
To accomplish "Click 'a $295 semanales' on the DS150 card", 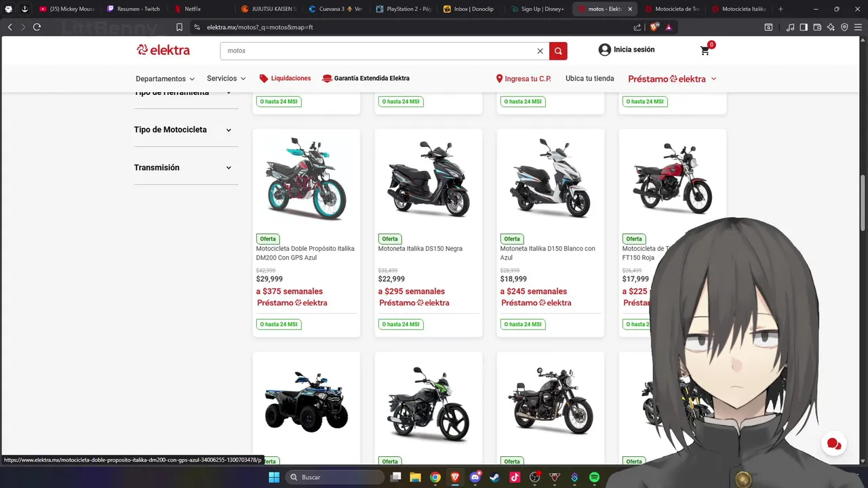I will click(412, 291).
